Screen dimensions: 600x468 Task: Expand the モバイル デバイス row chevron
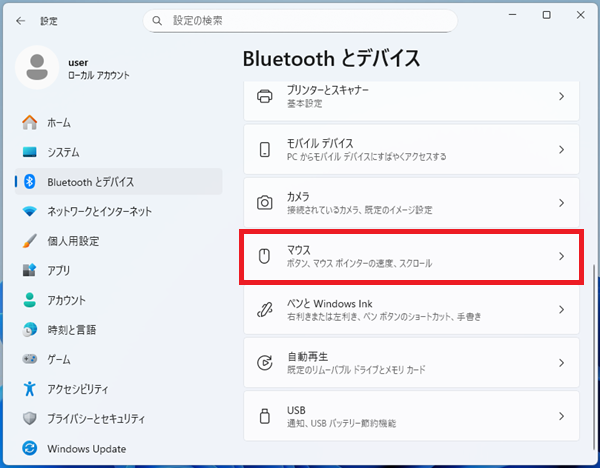[x=561, y=150]
